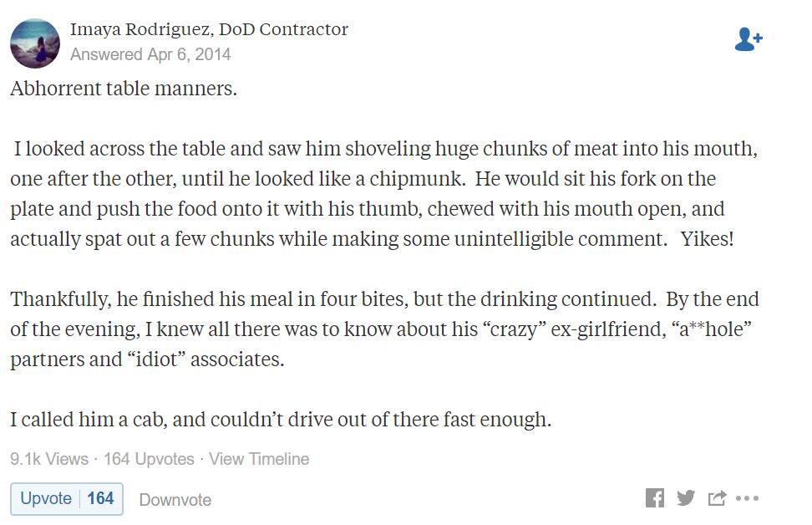812x525 pixels.
Task: Click the word "Yikes!" in the answer
Action: [707, 239]
